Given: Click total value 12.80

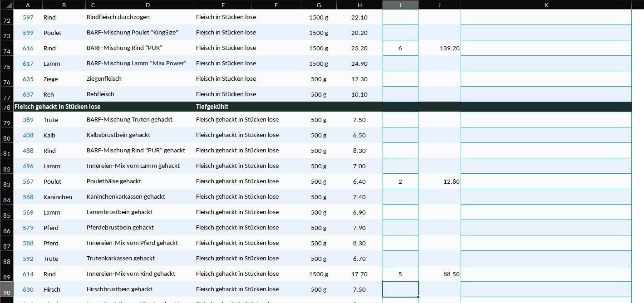Looking at the screenshot, I should point(452,181).
